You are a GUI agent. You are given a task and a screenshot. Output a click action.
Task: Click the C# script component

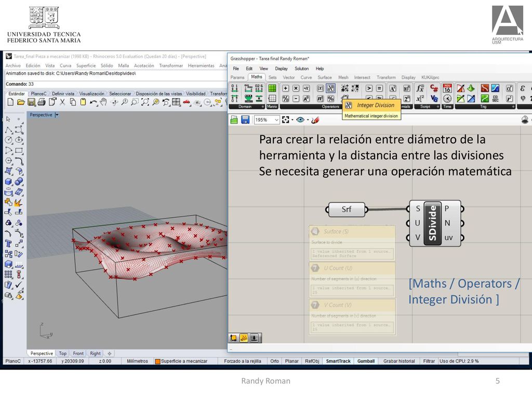tap(434, 88)
